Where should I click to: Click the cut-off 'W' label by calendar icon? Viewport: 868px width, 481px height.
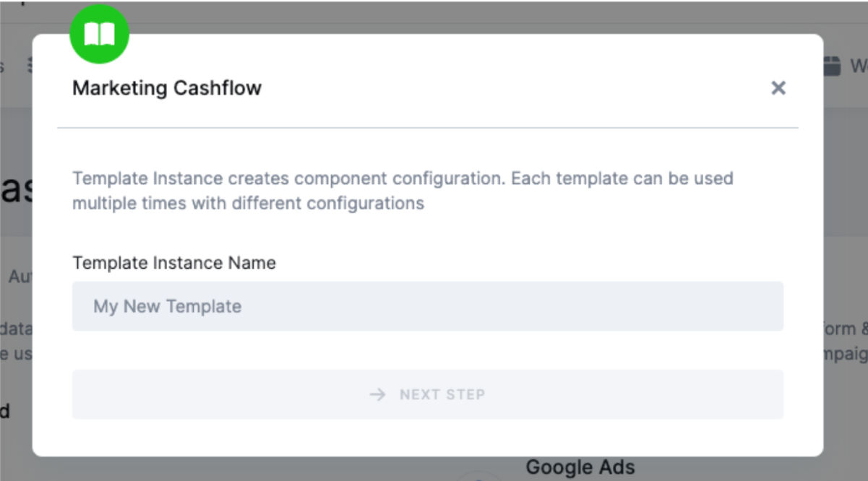click(859, 66)
